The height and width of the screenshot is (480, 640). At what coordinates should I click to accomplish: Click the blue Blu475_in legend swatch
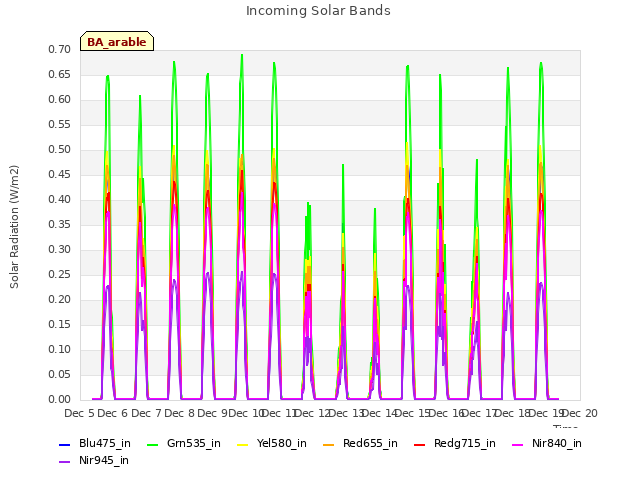64,444
